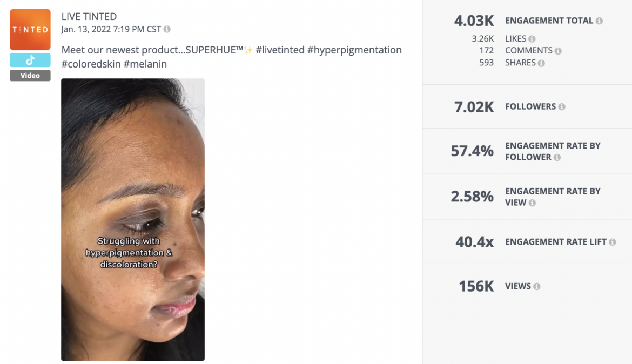Click the 4.03K engagement total value

[x=473, y=21]
